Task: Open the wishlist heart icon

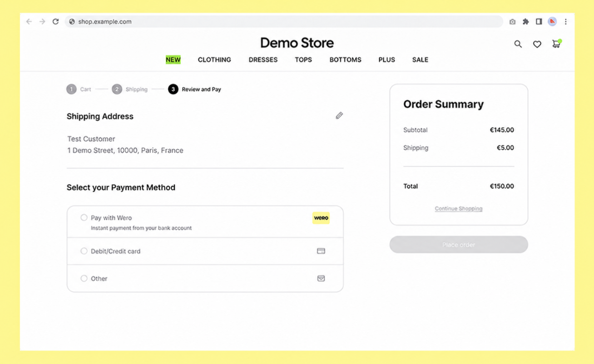Action: (x=537, y=44)
